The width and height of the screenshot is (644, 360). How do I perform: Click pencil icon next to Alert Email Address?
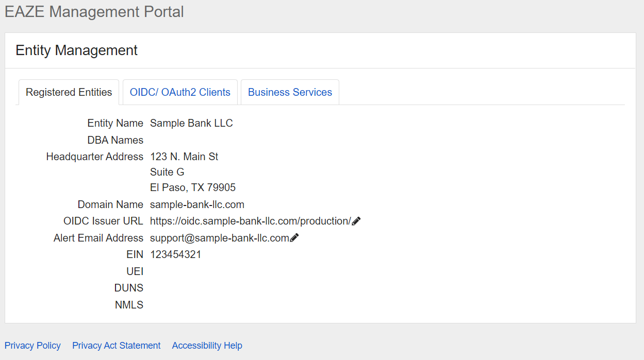tap(294, 238)
